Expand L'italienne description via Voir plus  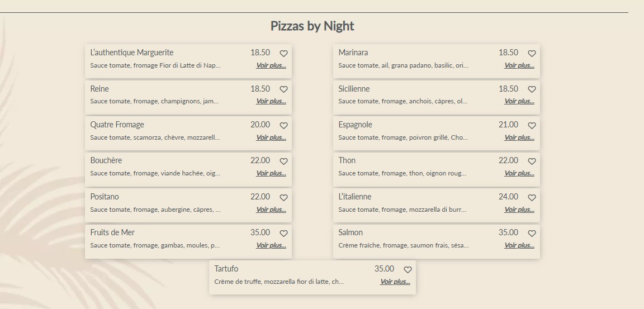click(x=519, y=210)
